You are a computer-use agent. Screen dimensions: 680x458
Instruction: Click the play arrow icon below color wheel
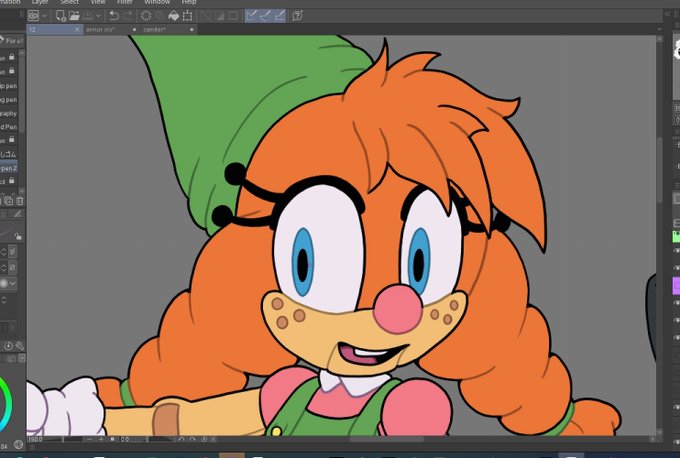(18, 445)
